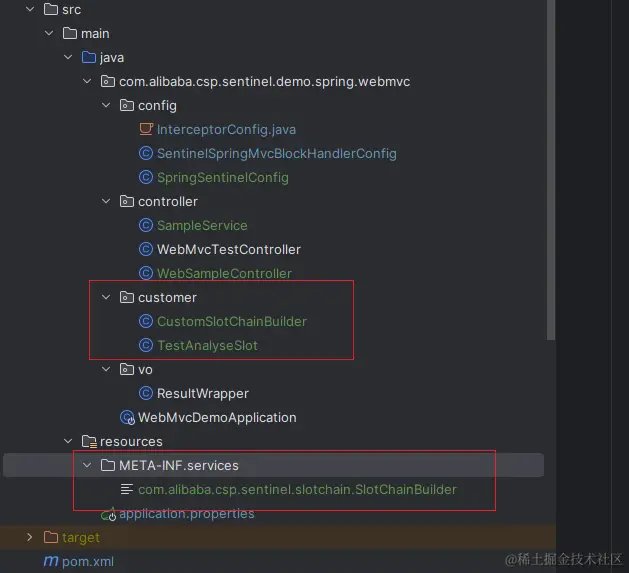The width and height of the screenshot is (629, 573).
Task: Open com.alibaba.csp.sentinel.slotchain.SlotChainBuilder file
Action: tap(297, 490)
